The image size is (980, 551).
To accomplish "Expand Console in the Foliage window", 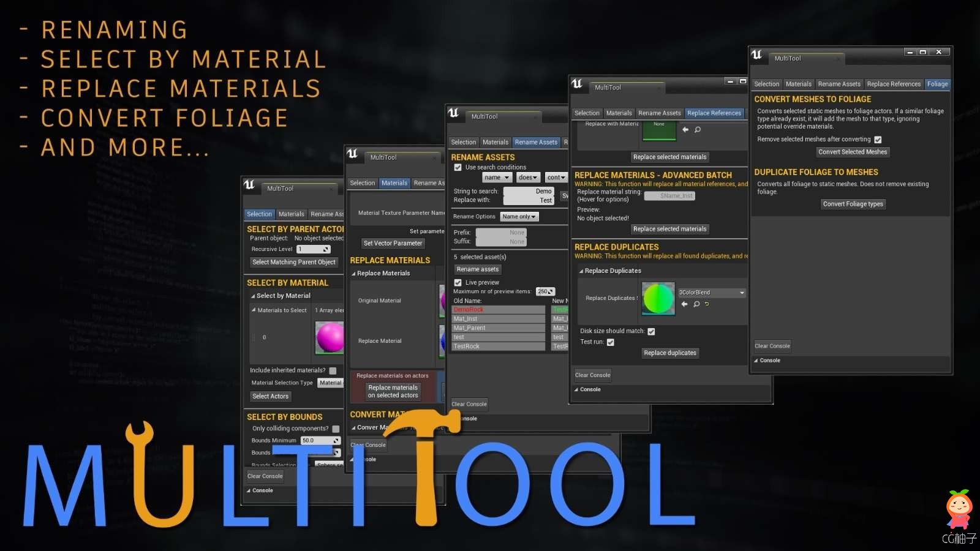I will coord(756,361).
